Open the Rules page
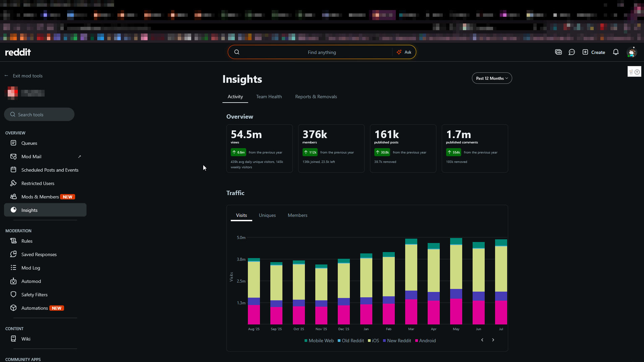Viewport: 644px width, 362px height. point(45,241)
